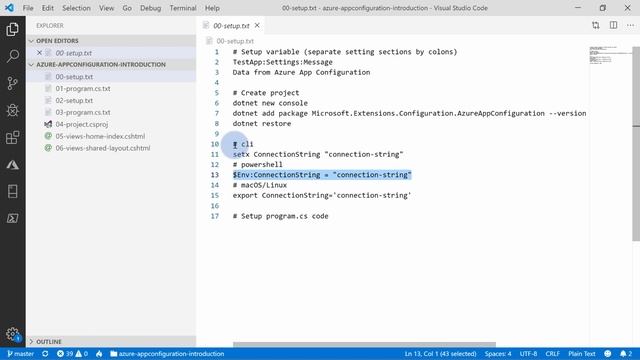Open the Debug view in activity bar

(x=12, y=110)
